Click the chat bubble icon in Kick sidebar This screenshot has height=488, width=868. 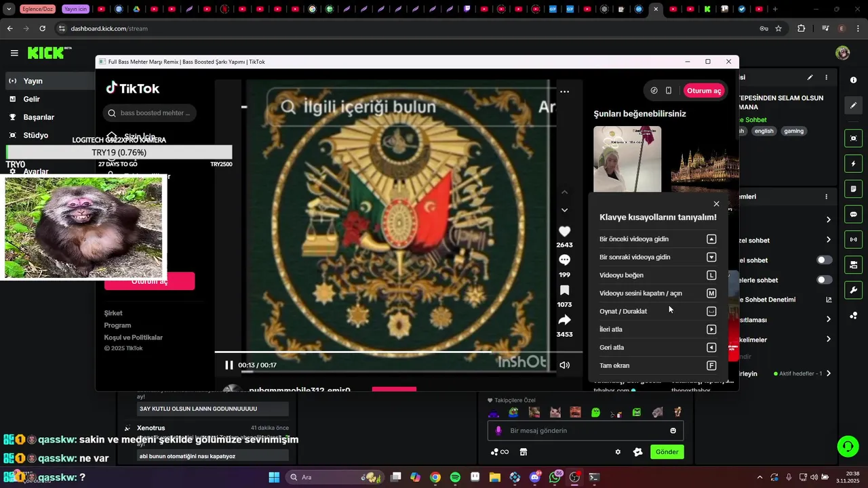coord(853,214)
